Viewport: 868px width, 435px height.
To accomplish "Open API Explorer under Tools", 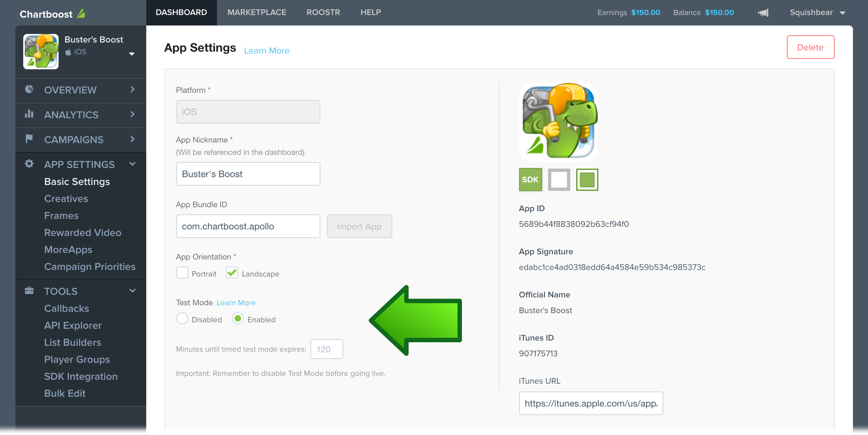I will point(73,326).
